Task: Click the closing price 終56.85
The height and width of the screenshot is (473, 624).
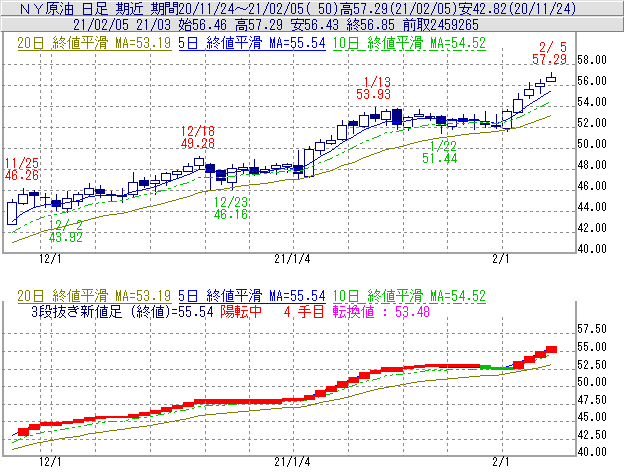Action: 371,25
